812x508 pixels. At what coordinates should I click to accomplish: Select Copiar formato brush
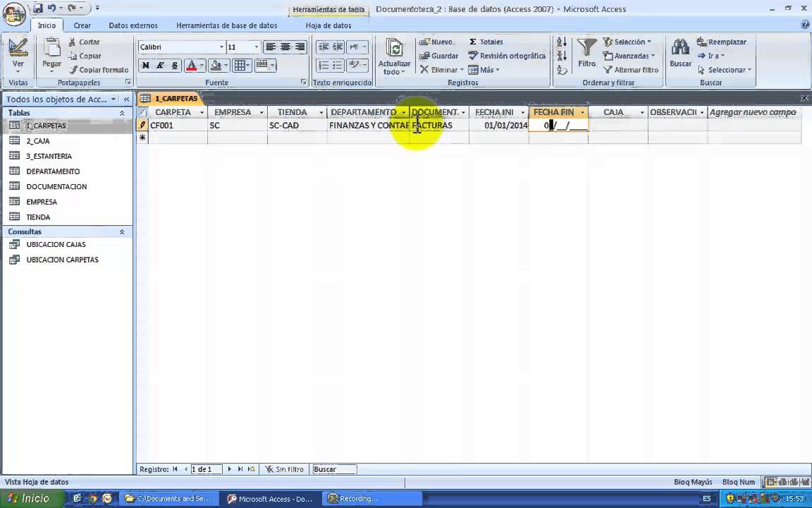pos(99,69)
